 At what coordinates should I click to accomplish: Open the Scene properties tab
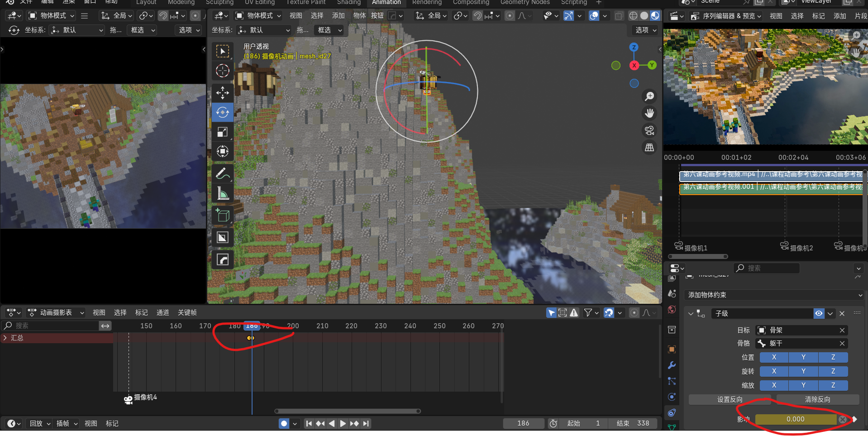point(672,293)
